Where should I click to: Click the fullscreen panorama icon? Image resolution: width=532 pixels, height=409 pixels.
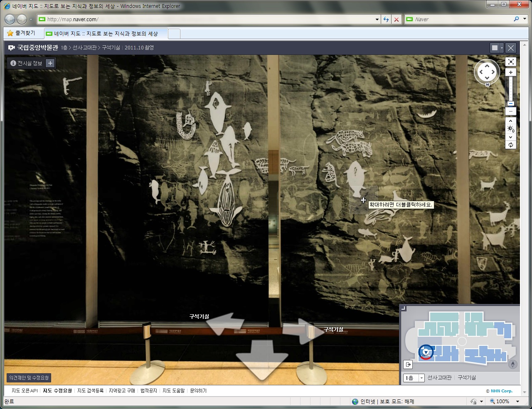pyautogui.click(x=511, y=62)
